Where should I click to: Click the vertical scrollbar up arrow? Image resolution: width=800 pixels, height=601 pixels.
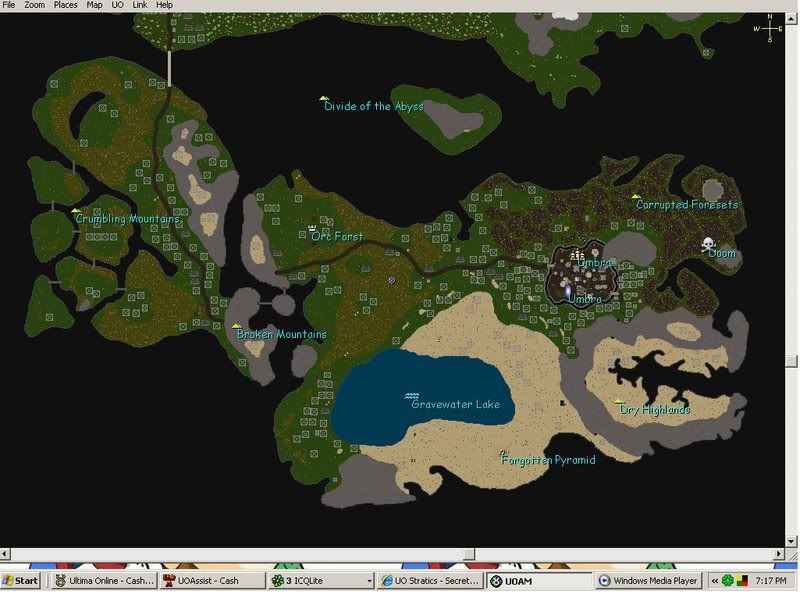tap(791, 18)
